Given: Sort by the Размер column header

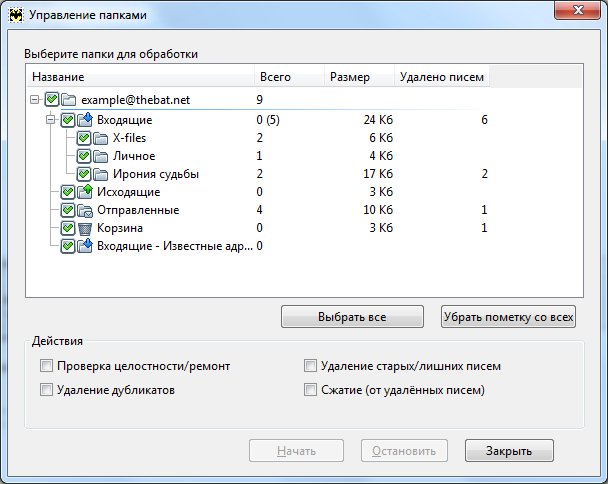Looking at the screenshot, I should click(x=359, y=76).
